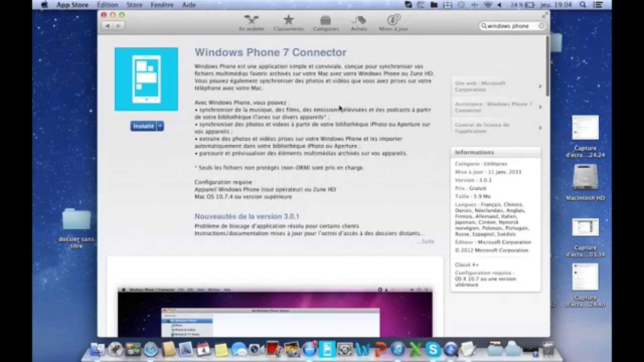Open Finder from the Dock

click(98, 349)
